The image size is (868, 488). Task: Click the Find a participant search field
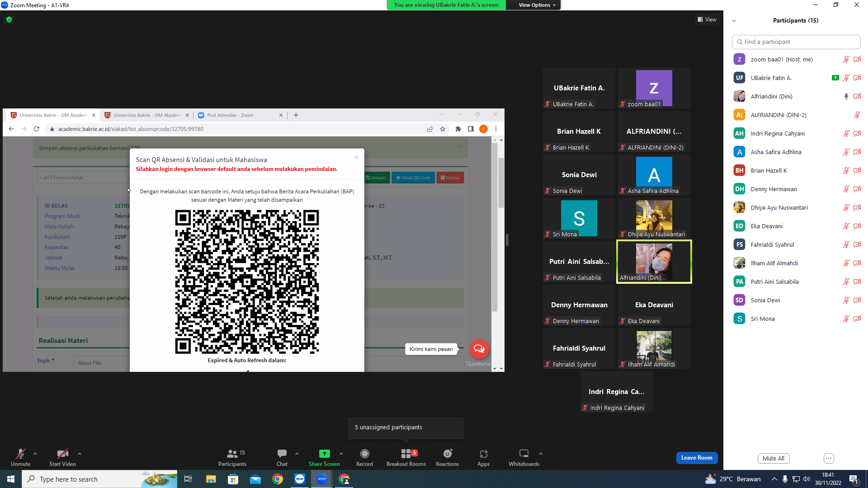(796, 42)
